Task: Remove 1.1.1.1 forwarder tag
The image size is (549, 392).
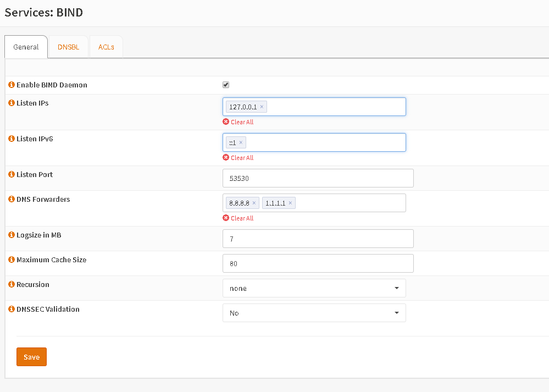Action: (290, 203)
